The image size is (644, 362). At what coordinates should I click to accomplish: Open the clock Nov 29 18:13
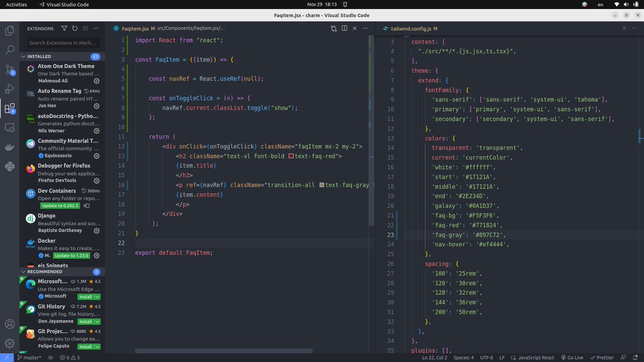tap(321, 4)
